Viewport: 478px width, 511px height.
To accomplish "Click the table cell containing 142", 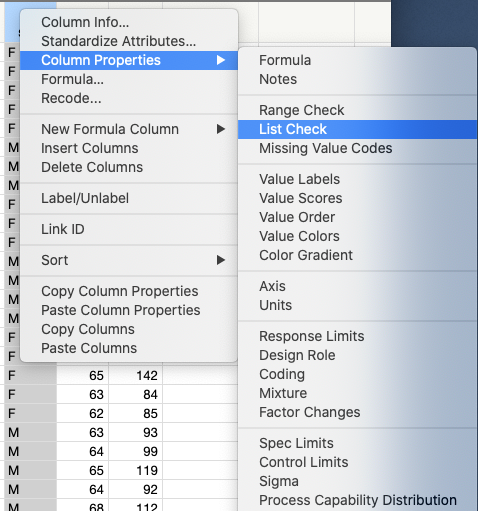I will pos(136,376).
